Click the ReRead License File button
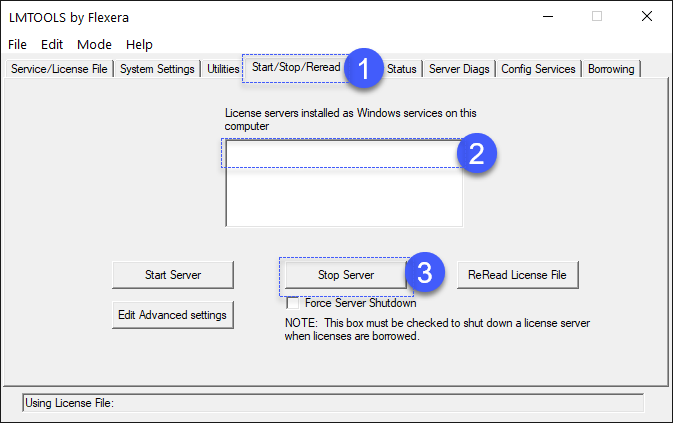The image size is (673, 423). pyautogui.click(x=518, y=275)
